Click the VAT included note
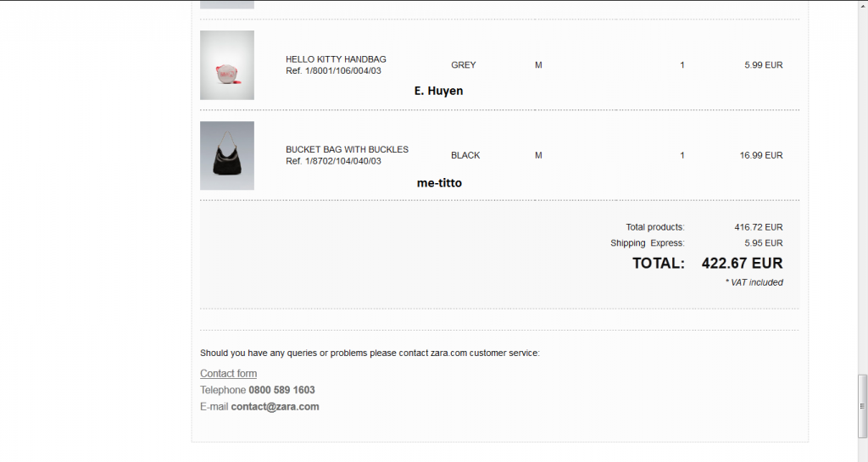 pos(754,282)
